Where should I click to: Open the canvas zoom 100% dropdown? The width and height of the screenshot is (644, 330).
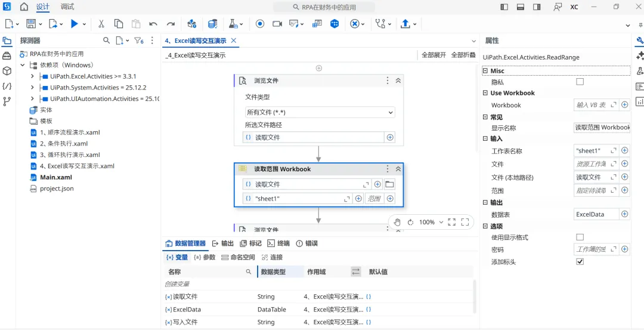pyautogui.click(x=431, y=222)
